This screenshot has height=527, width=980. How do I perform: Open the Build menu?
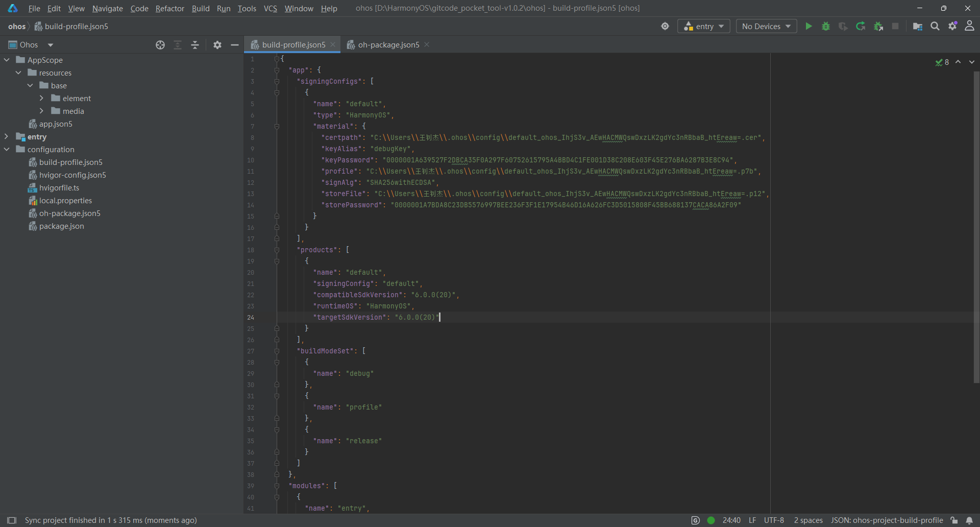click(201, 8)
